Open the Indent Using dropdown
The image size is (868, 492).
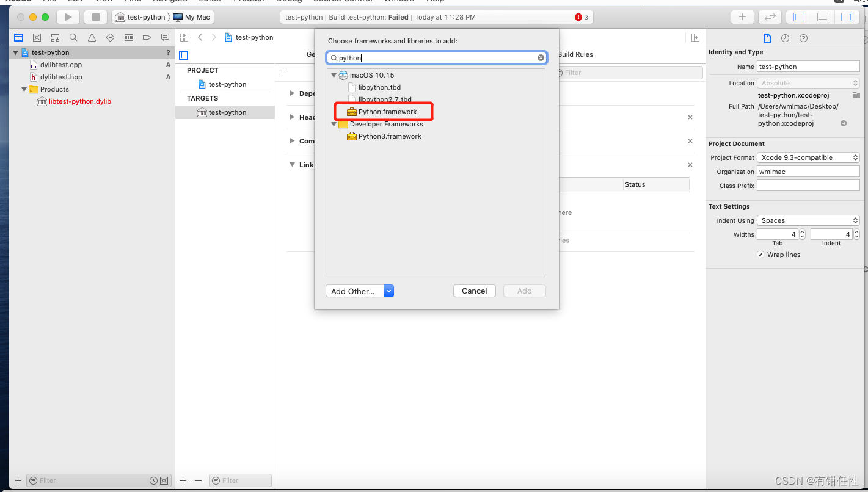coord(808,220)
